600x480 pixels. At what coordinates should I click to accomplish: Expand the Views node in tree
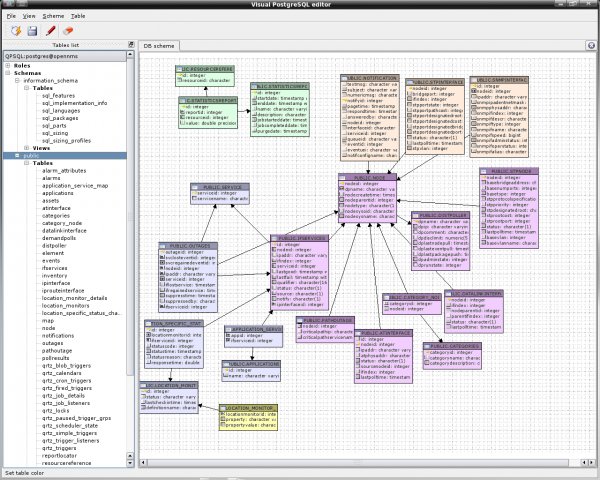[25, 148]
